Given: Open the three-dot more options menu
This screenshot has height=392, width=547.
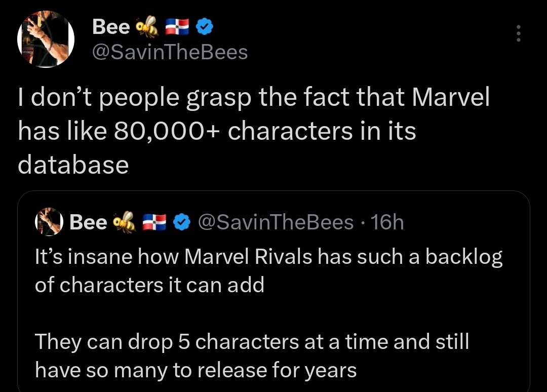Looking at the screenshot, I should click(518, 33).
